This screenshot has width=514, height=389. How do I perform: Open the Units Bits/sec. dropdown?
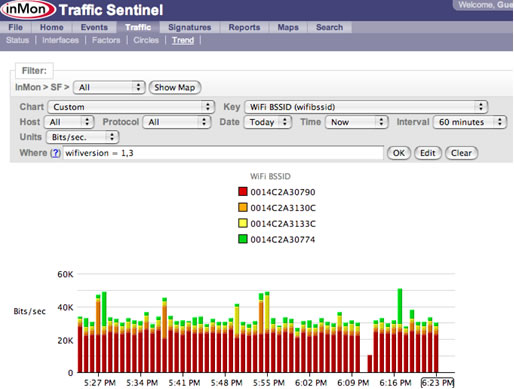(83, 137)
